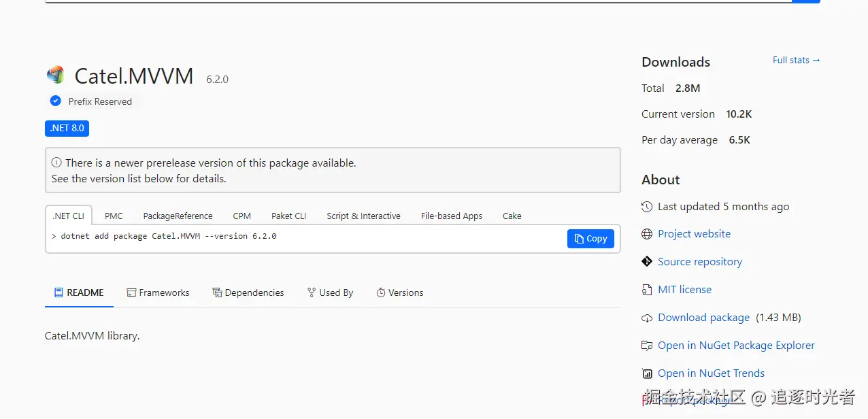The height and width of the screenshot is (419, 868).
Task: Click the About heading
Action: 661,180
